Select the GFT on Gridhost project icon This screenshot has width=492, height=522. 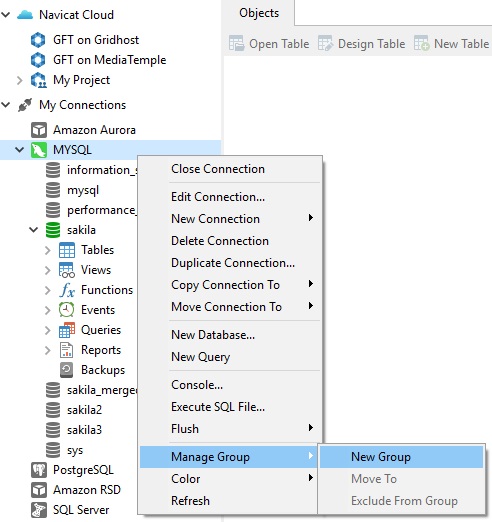click(x=38, y=40)
